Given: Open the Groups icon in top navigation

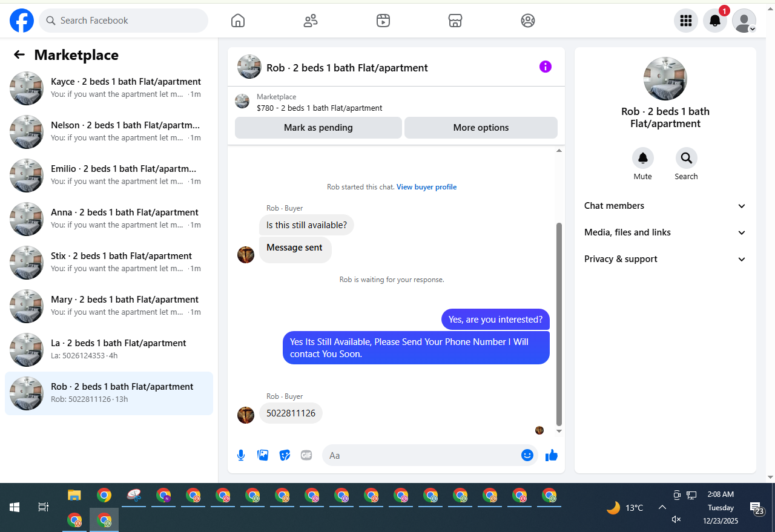Looking at the screenshot, I should (528, 21).
